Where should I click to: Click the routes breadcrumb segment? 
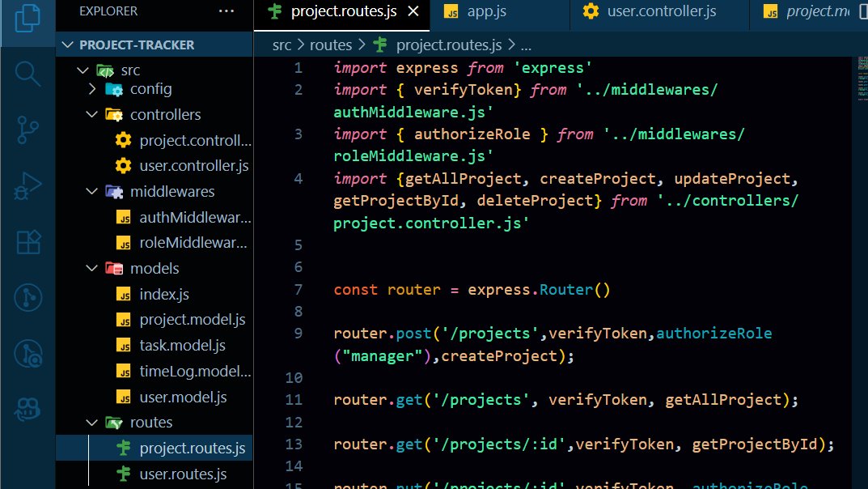pyautogui.click(x=331, y=45)
